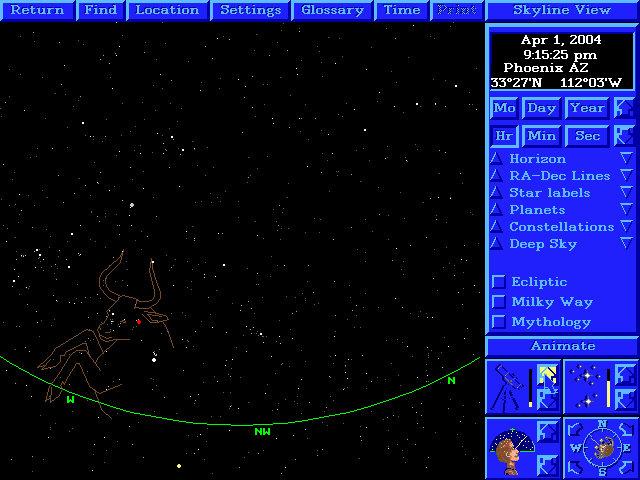Increase Constellations display with up triangle

click(496, 227)
